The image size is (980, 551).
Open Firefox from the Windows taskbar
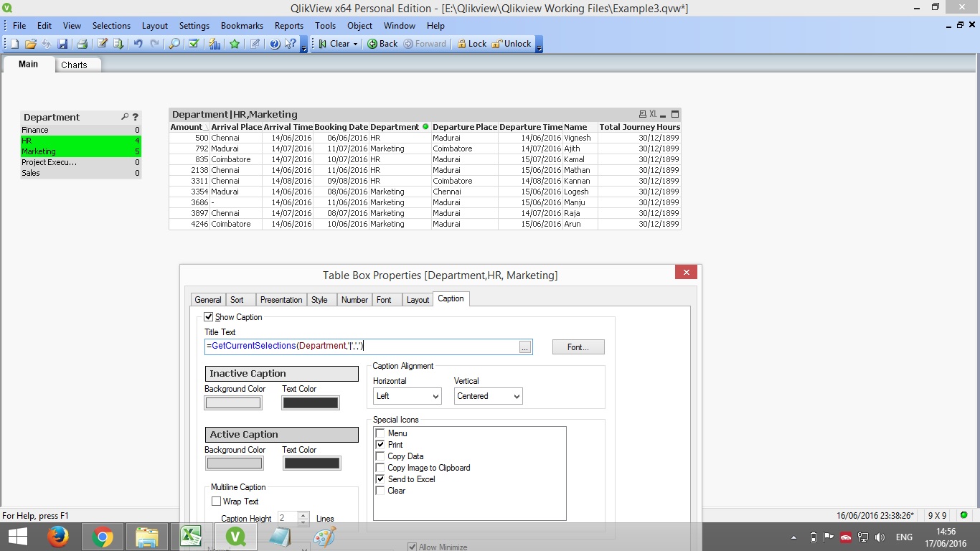(58, 537)
